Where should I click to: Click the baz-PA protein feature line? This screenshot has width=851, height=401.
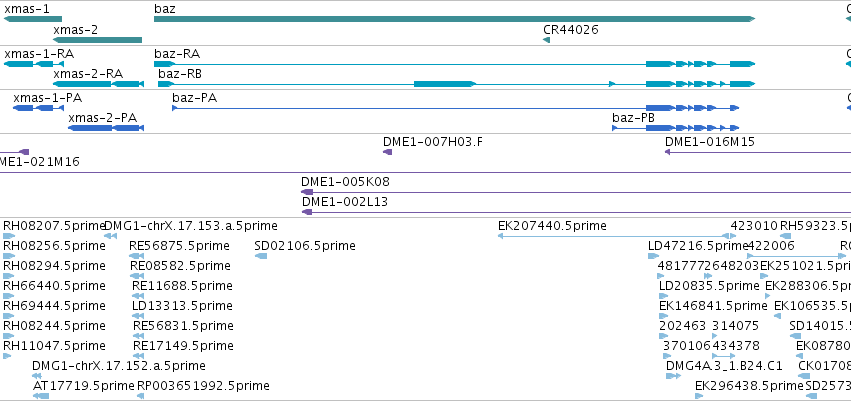(455, 108)
